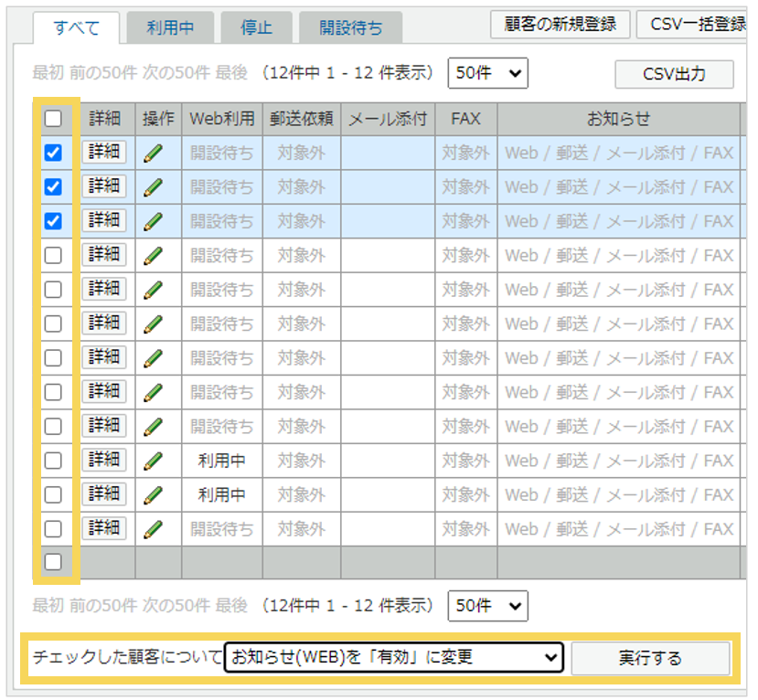This screenshot has height=700, width=758.
Task: Click pencil icon in second 利用中 row
Action: click(154, 494)
